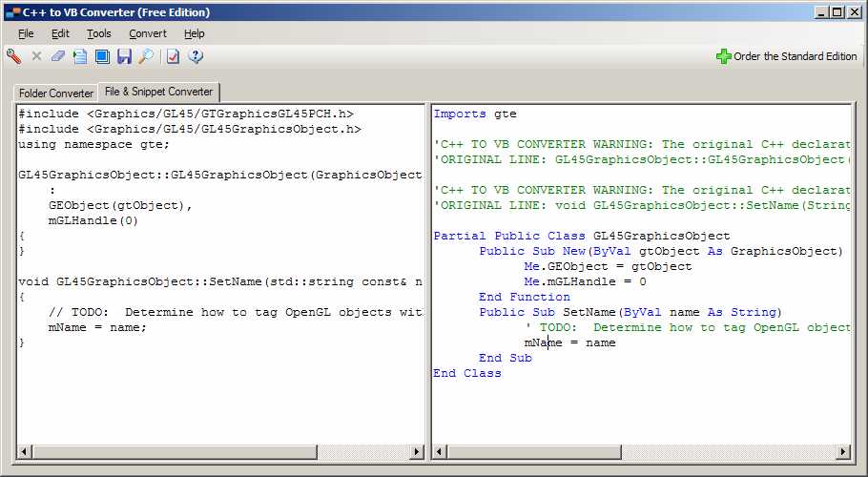Viewport: 868px width, 477px height.
Task: Click the gray X cancel icon
Action: tap(36, 56)
